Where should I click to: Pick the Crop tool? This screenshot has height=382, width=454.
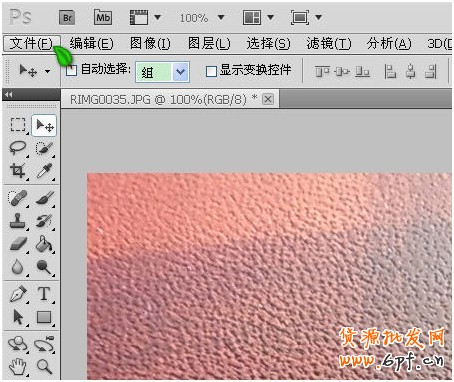tap(18, 170)
